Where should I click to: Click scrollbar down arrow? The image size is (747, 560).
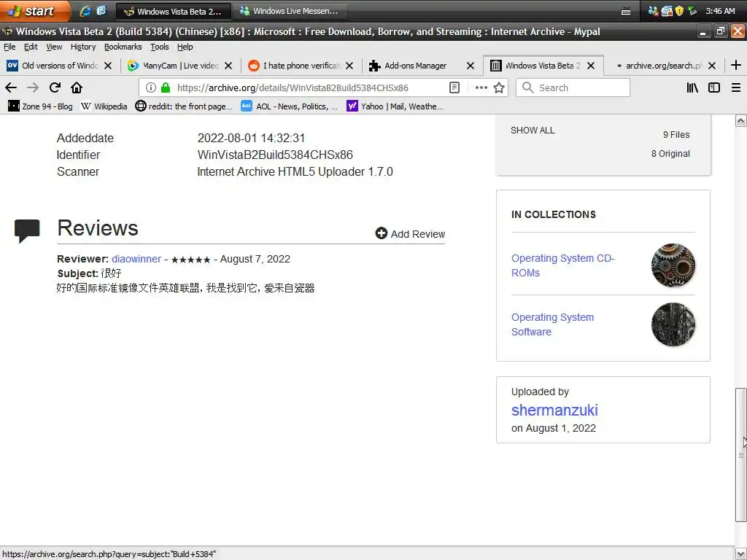741,553
